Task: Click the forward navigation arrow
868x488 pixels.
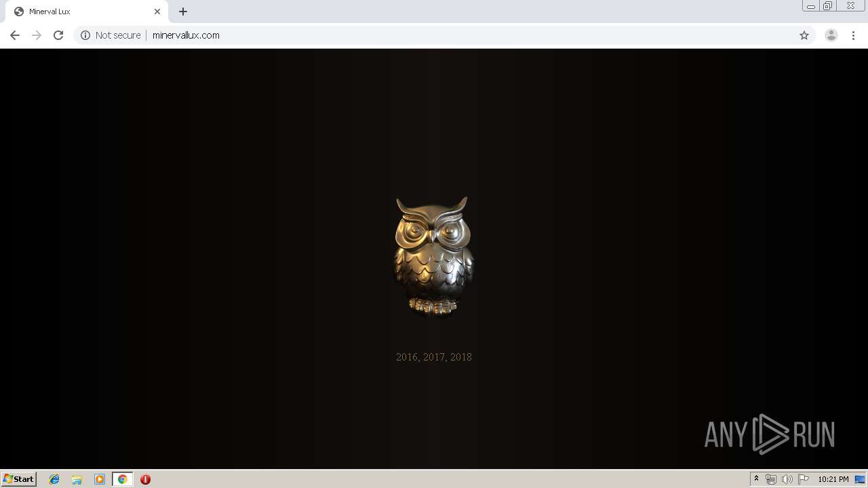Action: (x=37, y=35)
